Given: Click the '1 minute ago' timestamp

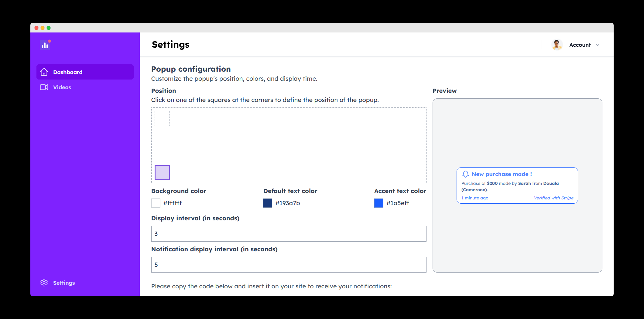Looking at the screenshot, I should click(x=475, y=198).
